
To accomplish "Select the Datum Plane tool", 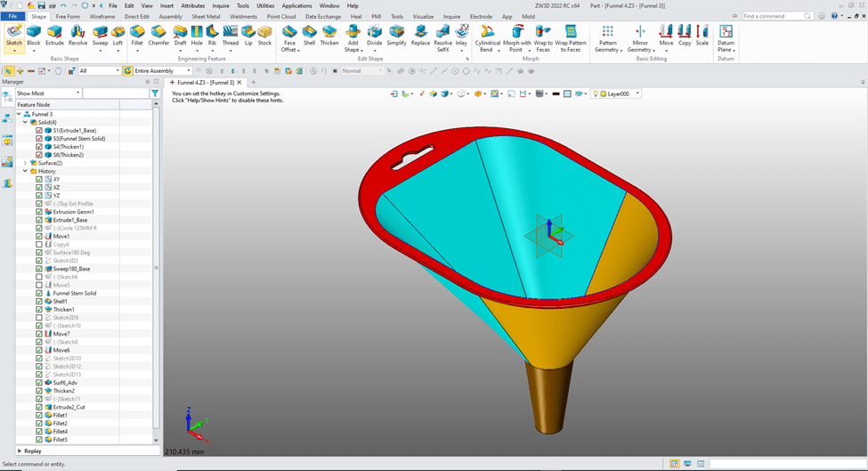I will pos(726,37).
